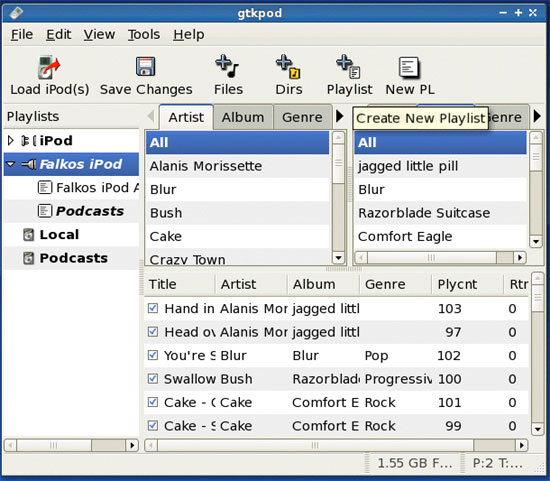Click the Falkos iPod connector icon
550x481 pixels.
pos(29,164)
